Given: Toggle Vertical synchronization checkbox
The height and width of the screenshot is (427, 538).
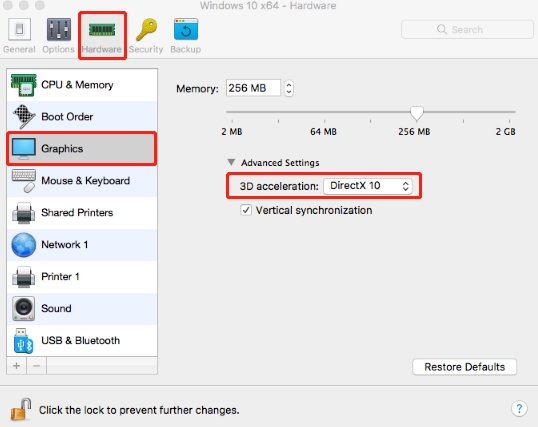Looking at the screenshot, I should click(246, 210).
